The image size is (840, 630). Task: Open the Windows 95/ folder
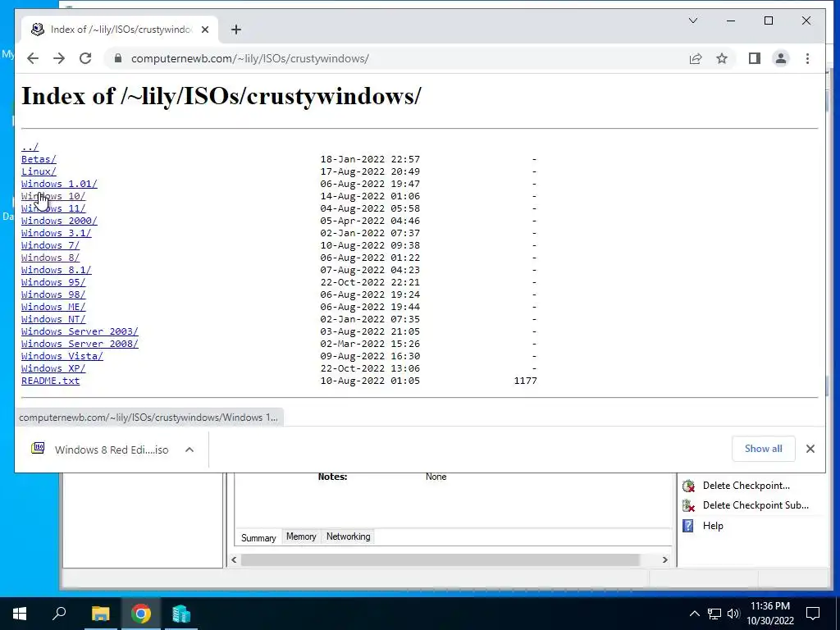tap(53, 282)
